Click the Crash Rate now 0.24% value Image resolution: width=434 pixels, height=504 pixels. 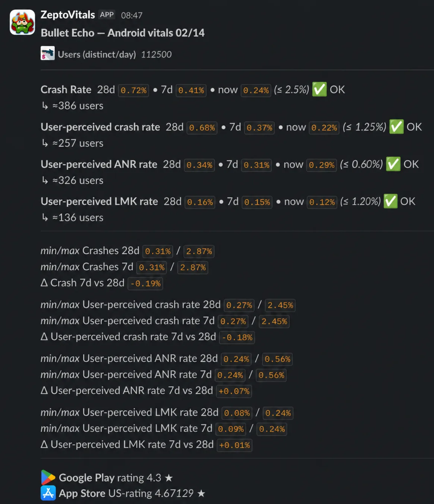pos(256,90)
